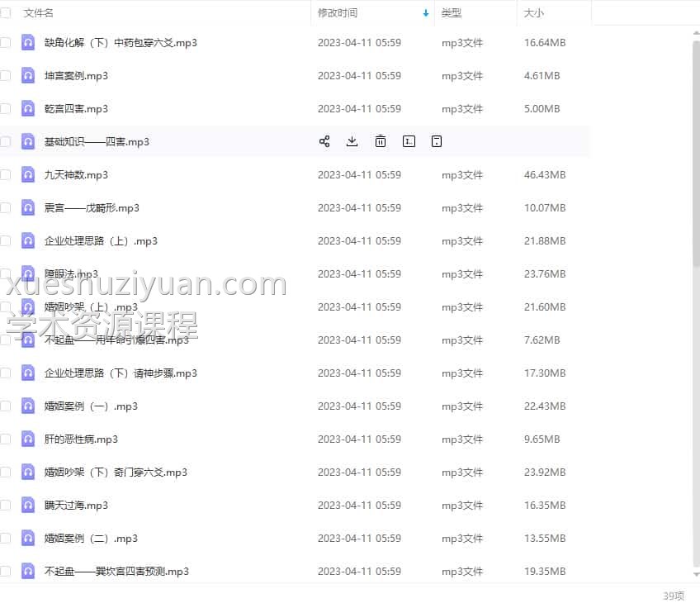The height and width of the screenshot is (608, 700).
Task: Click the blue sort arrow on 修改时间
Action: (x=426, y=13)
